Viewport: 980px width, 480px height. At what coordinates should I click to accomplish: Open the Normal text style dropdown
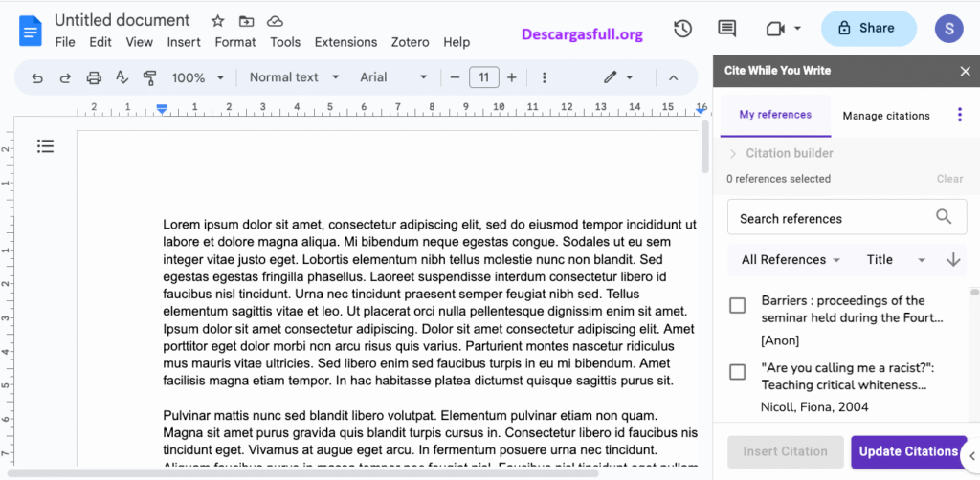point(294,77)
